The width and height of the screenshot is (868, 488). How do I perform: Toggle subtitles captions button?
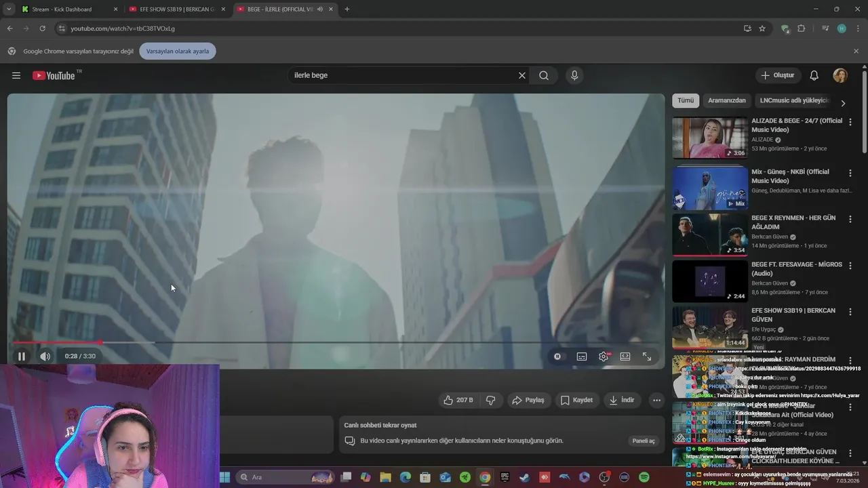(x=582, y=357)
